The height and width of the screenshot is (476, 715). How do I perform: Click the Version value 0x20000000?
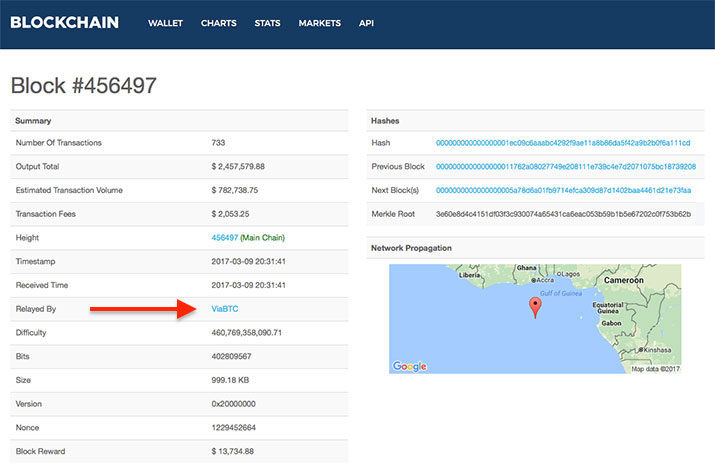(x=233, y=404)
